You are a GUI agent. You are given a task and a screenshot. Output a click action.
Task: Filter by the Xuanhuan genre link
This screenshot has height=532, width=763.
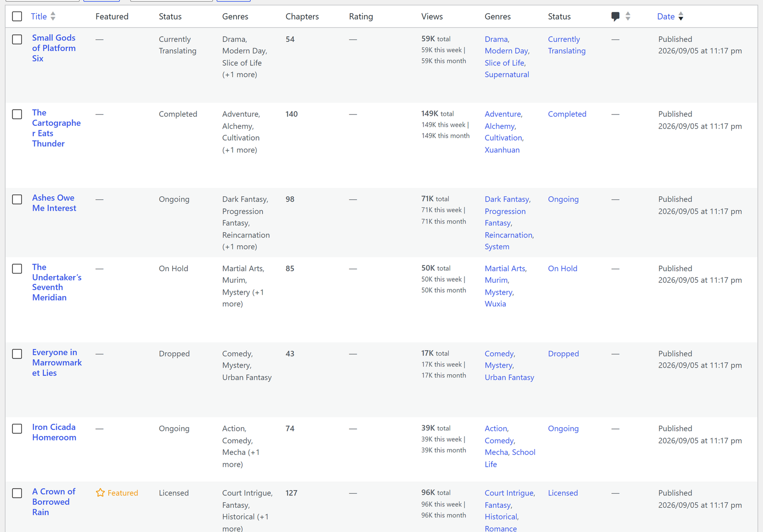click(x=502, y=150)
